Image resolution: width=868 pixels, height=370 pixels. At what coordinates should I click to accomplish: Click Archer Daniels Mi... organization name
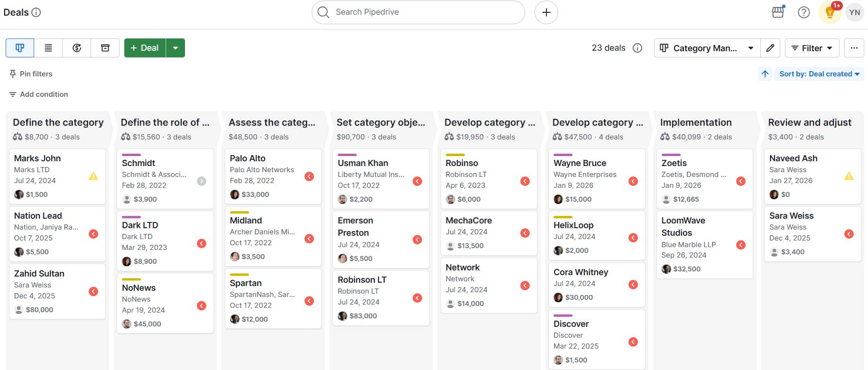click(262, 232)
